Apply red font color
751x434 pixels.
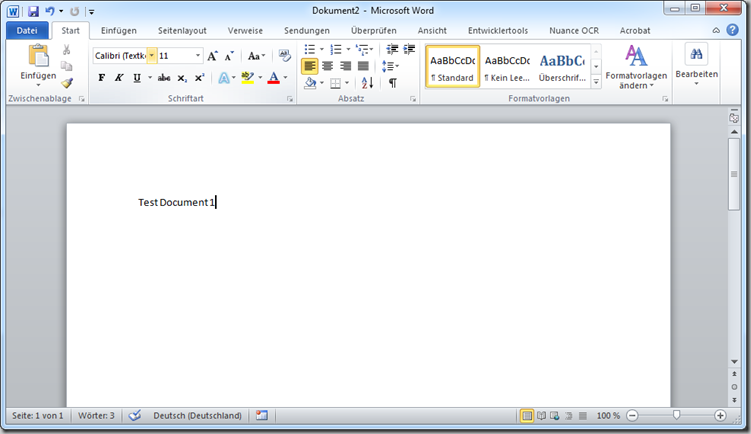click(273, 78)
